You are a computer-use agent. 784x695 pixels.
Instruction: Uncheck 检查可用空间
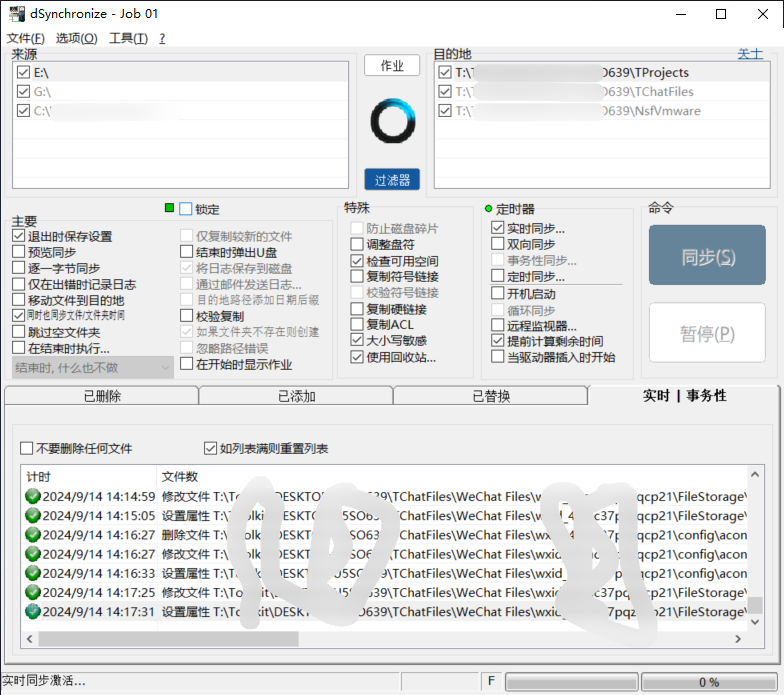click(356, 260)
